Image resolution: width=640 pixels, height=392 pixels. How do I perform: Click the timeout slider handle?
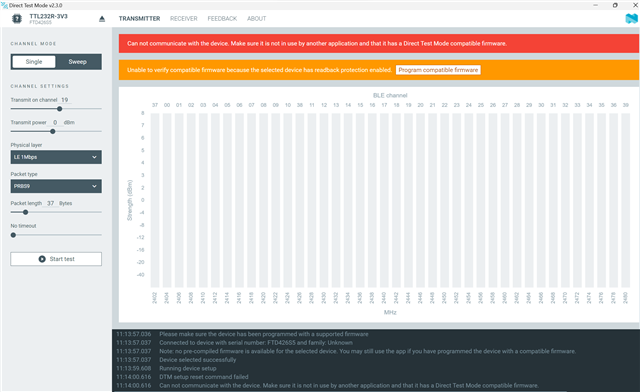click(13, 235)
